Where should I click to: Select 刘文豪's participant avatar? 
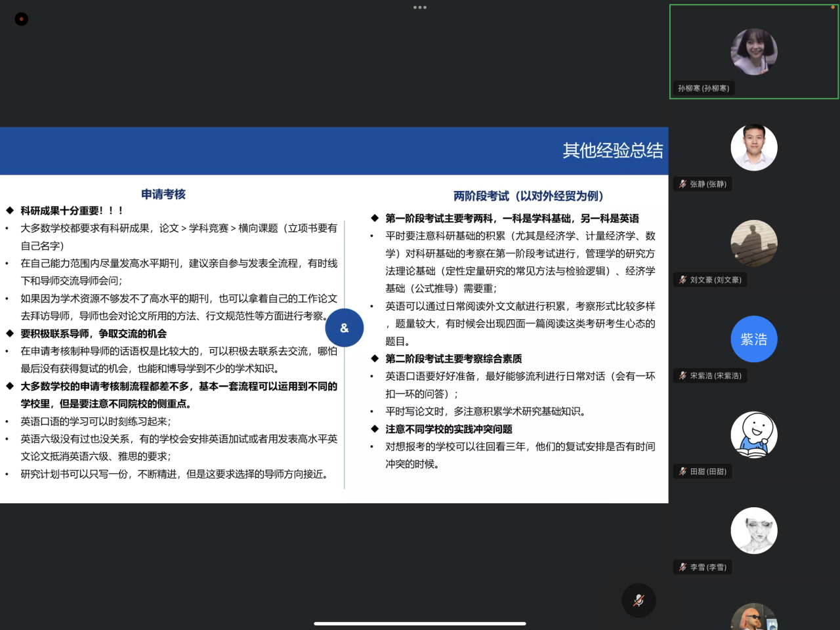754,243
